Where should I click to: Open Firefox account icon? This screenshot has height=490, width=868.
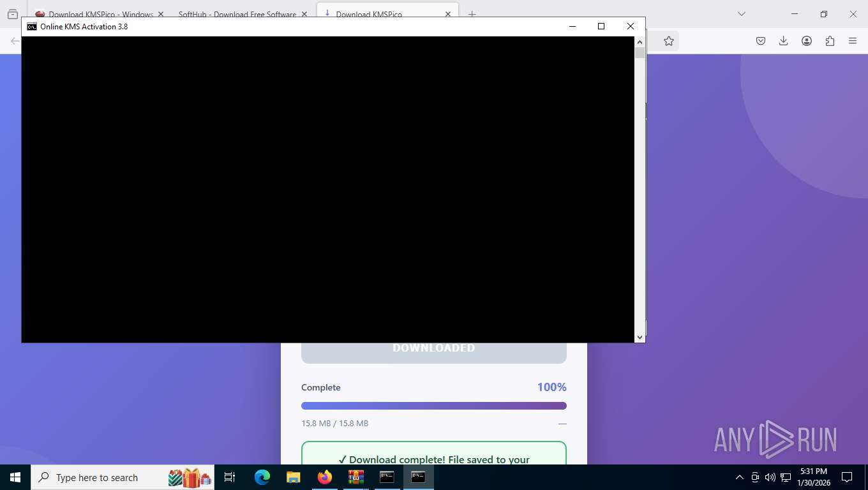coord(807,41)
